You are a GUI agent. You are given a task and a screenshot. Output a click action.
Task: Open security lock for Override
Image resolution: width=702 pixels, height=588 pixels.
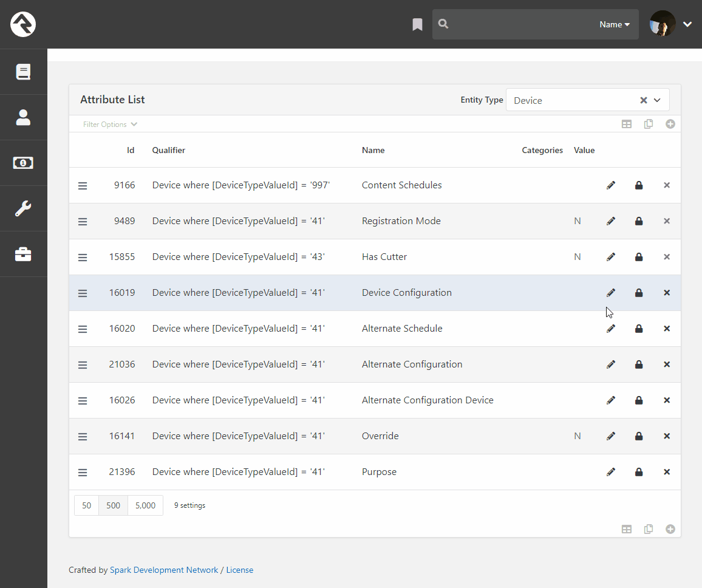[x=639, y=436]
